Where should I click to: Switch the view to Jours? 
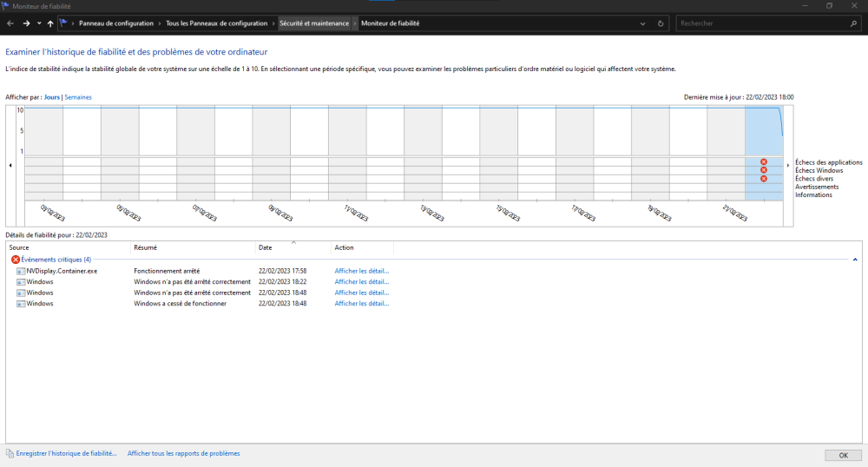point(52,97)
